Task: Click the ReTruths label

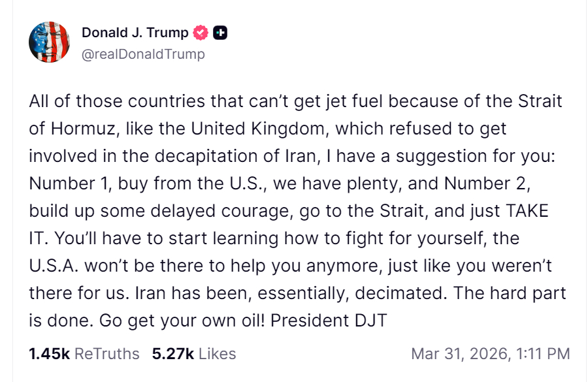Action: (x=107, y=354)
